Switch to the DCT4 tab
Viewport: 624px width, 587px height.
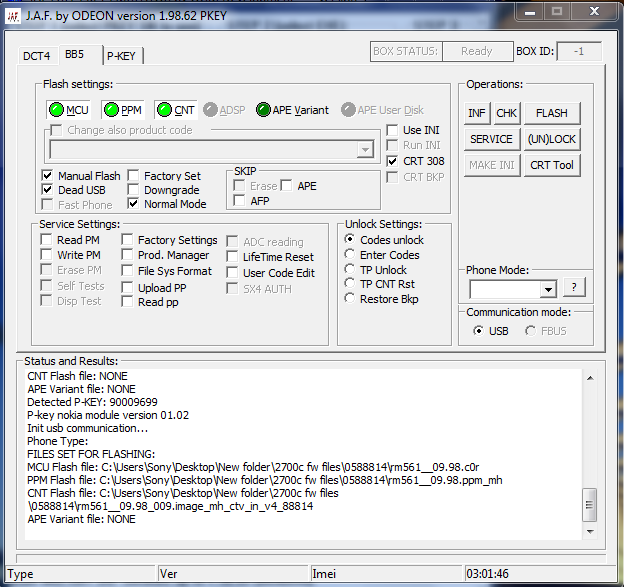click(x=37, y=56)
